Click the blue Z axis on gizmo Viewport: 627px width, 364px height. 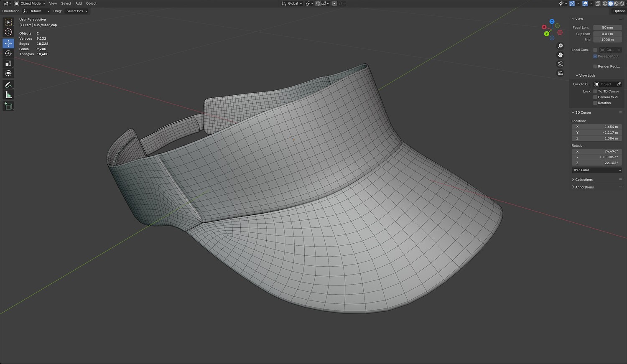[552, 21]
